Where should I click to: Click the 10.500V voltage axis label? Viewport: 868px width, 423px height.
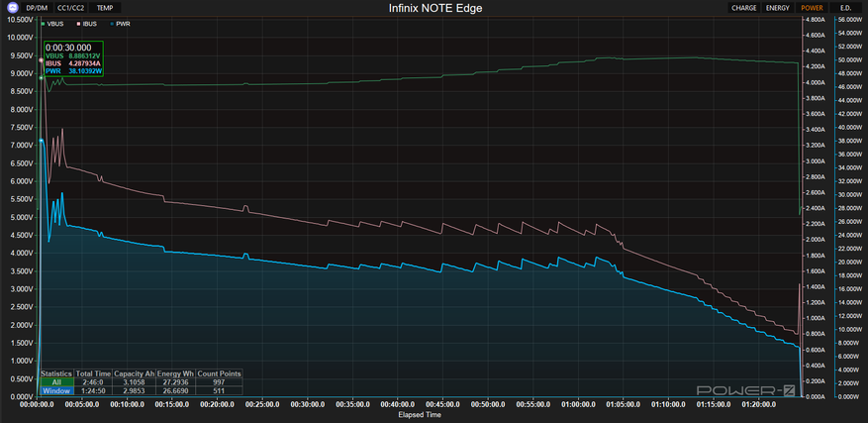(20, 20)
